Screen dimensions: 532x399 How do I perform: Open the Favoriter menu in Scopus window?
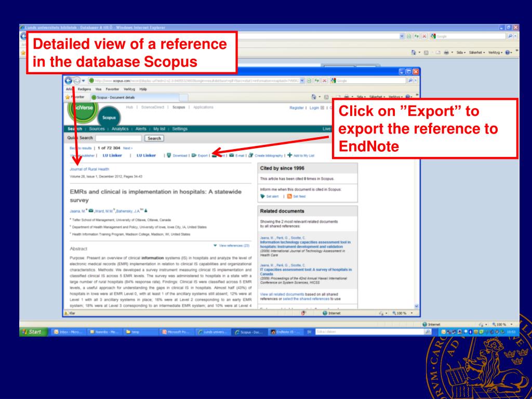point(112,89)
